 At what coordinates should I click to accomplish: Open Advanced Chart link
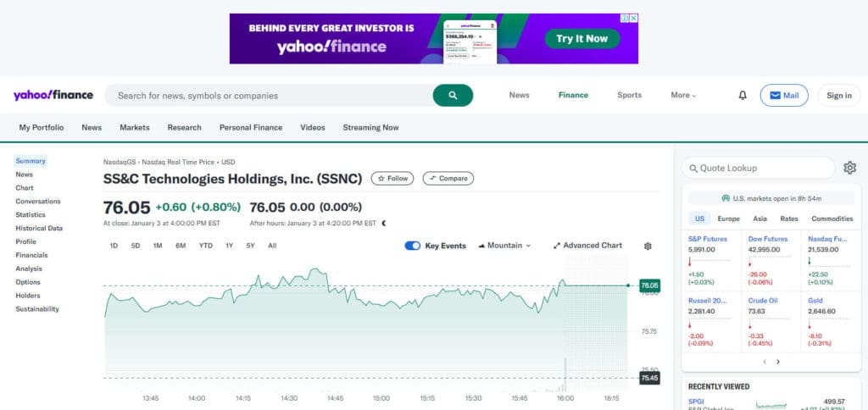click(x=587, y=246)
